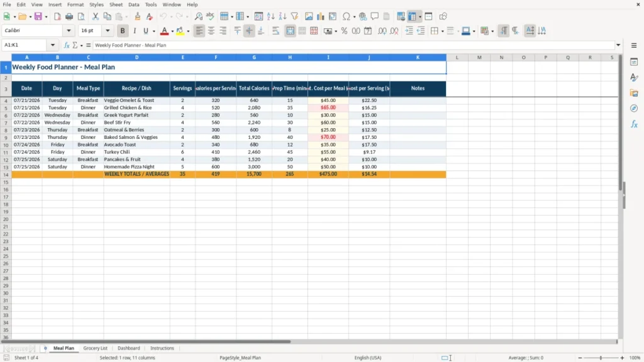Viewport: 644px width, 362px height.
Task: Click zoom out minus button in status bar
Action: coord(580,358)
